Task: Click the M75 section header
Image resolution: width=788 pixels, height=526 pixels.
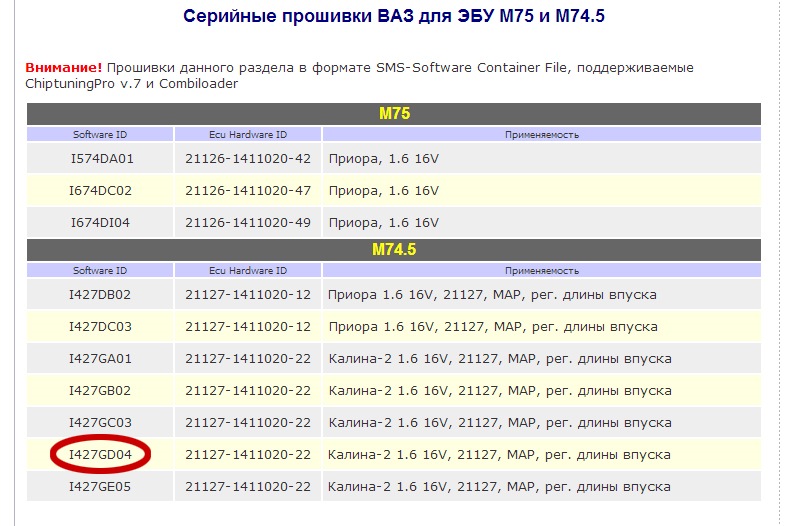Action: point(393,114)
